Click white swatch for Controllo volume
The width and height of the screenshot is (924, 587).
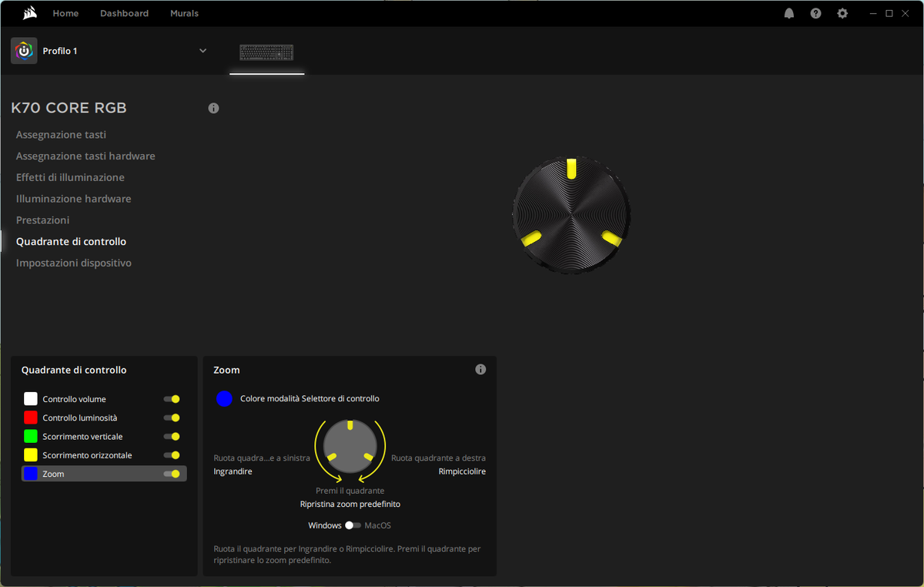31,399
